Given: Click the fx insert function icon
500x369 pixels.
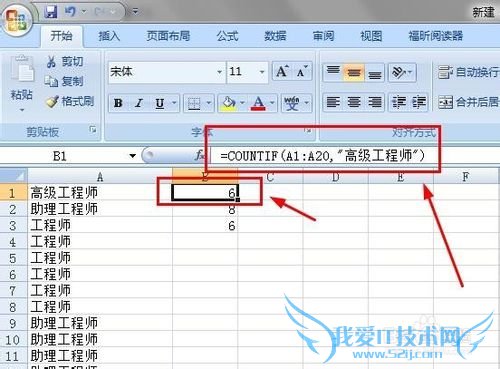Looking at the screenshot, I should [x=200, y=155].
